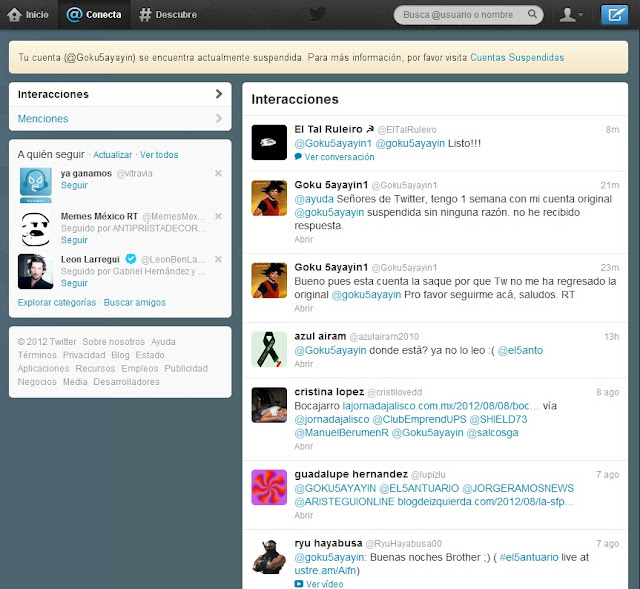Open blogdeizquierda.com link
The height and width of the screenshot is (589, 640).
tap(486, 502)
